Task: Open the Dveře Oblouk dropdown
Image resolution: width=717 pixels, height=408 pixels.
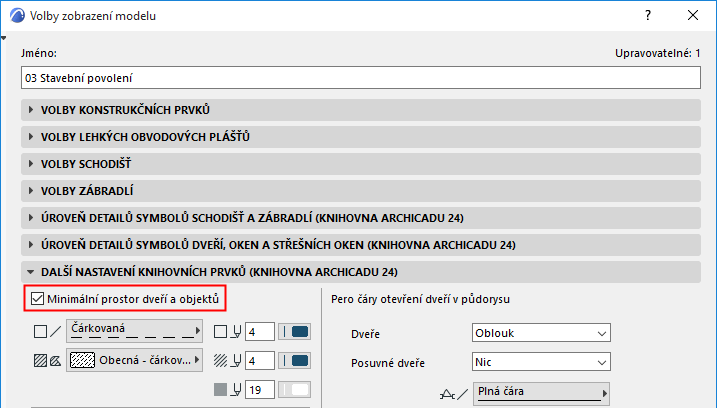Action: coord(539,333)
